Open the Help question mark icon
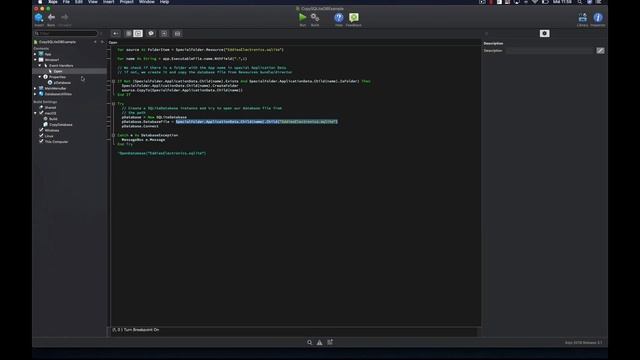Image resolution: width=640 pixels, height=360 pixels. pos(339,18)
